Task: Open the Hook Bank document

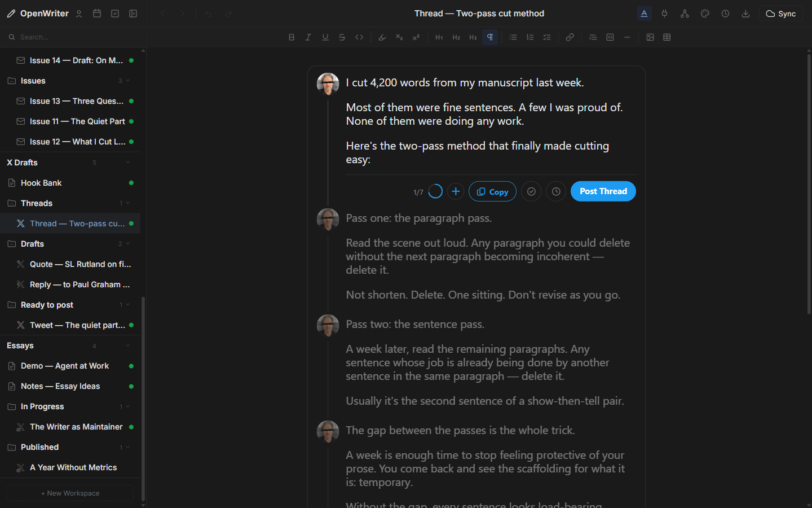Action: pyautogui.click(x=42, y=182)
